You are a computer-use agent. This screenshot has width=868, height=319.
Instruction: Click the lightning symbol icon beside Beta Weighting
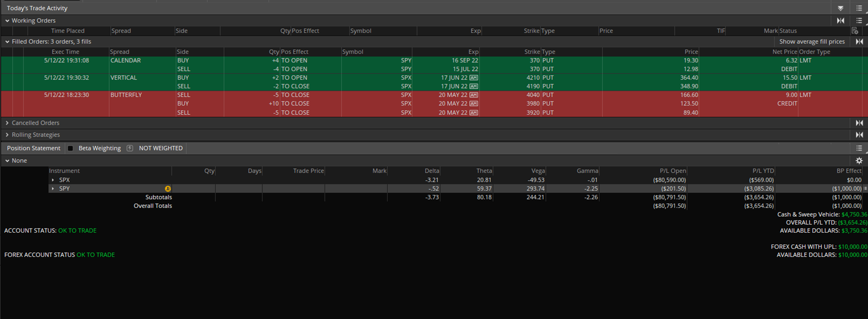tap(129, 148)
